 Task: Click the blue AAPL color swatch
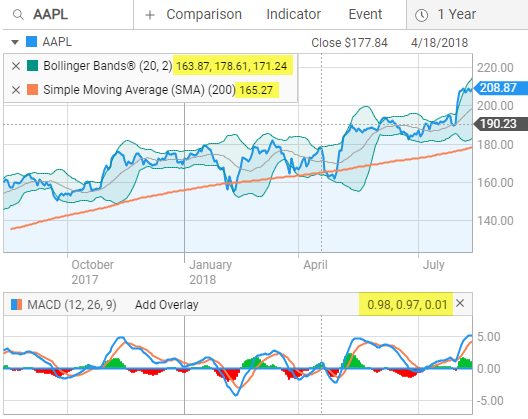click(32, 42)
